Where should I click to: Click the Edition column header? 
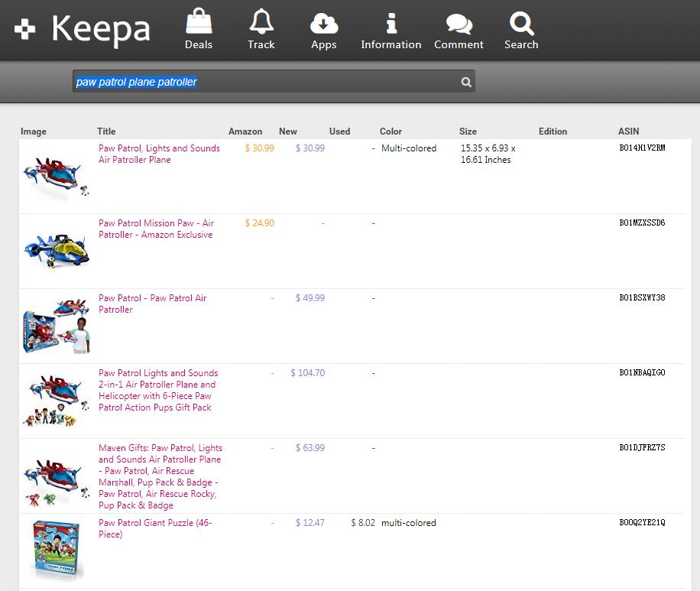[x=553, y=132]
